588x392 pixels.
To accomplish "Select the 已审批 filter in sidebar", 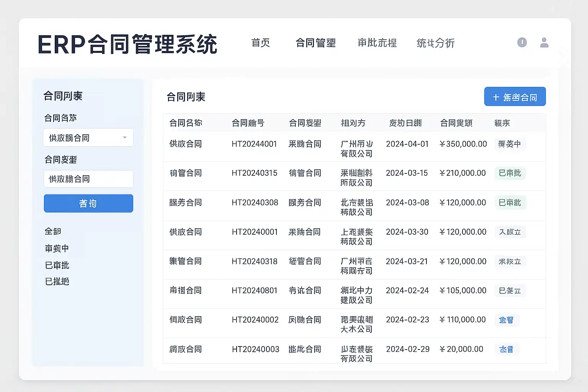I will [x=57, y=265].
